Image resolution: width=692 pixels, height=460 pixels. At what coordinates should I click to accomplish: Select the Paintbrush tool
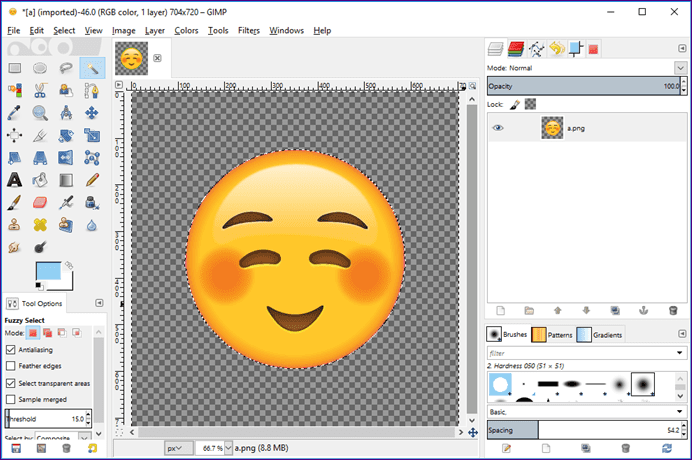(x=15, y=203)
